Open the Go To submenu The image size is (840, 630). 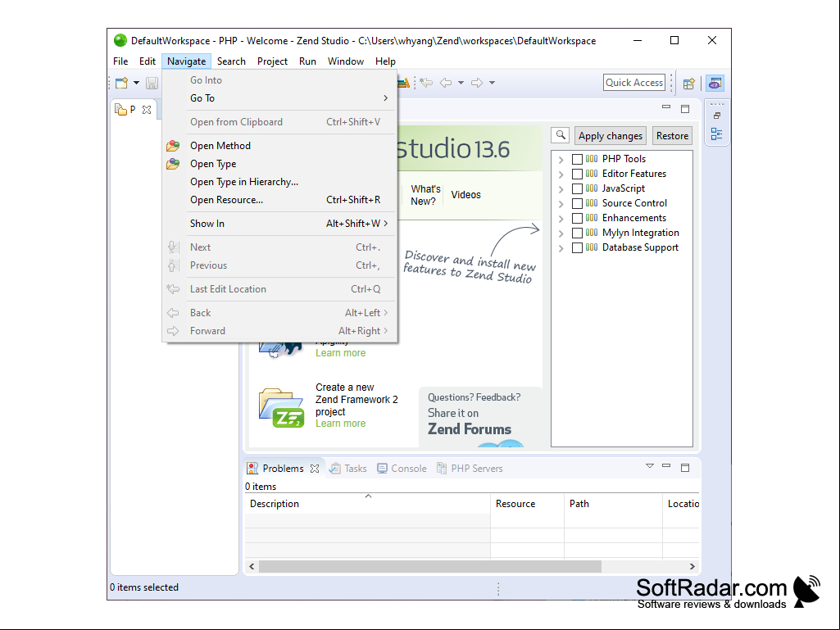click(x=280, y=98)
